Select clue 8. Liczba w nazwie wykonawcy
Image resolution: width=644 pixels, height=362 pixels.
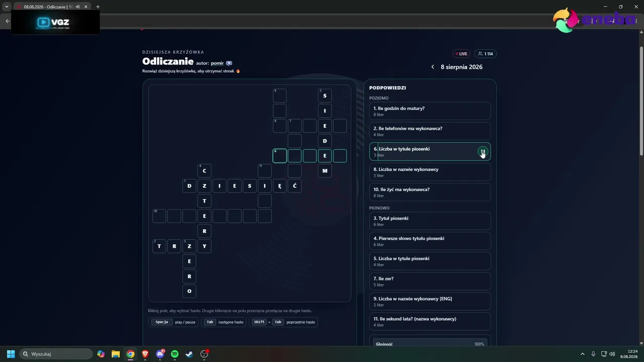pos(430,172)
